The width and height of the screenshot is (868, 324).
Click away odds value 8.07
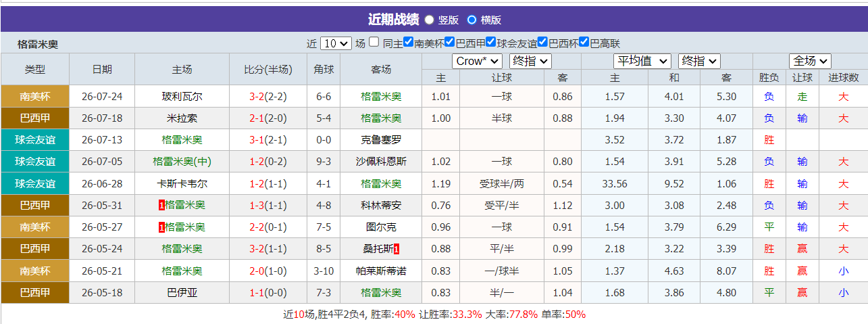[x=726, y=271]
